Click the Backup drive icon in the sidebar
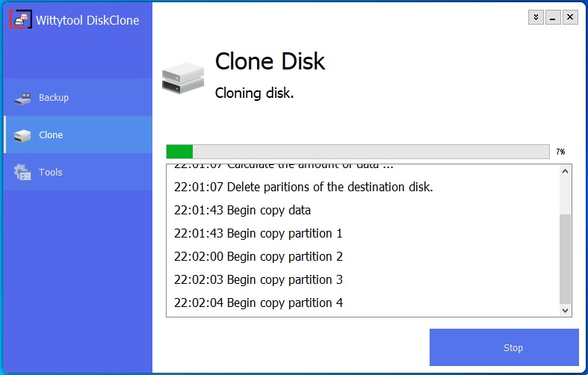 point(23,98)
